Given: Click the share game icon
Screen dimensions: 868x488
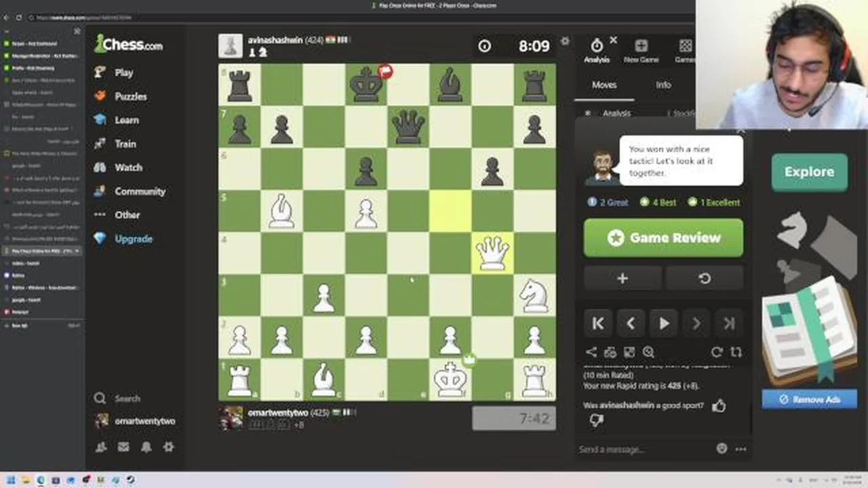Looking at the screenshot, I should click(x=591, y=352).
